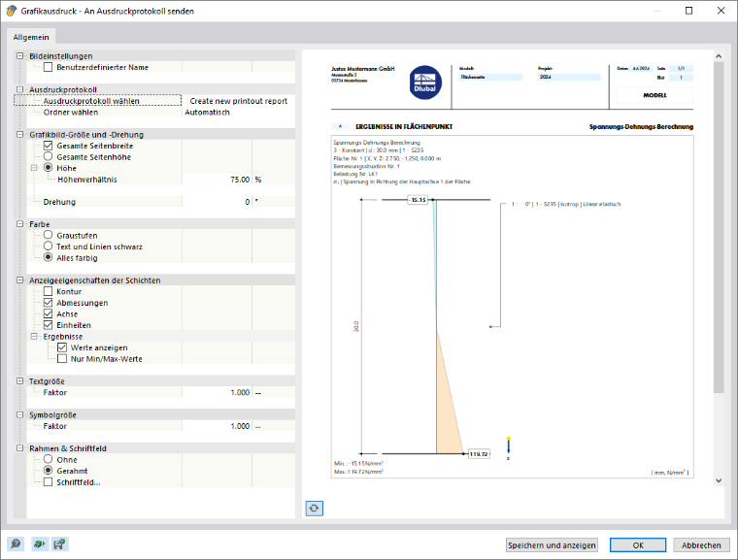This screenshot has width=738, height=560.
Task: Collapse the Textgröße section
Action: (x=19, y=380)
